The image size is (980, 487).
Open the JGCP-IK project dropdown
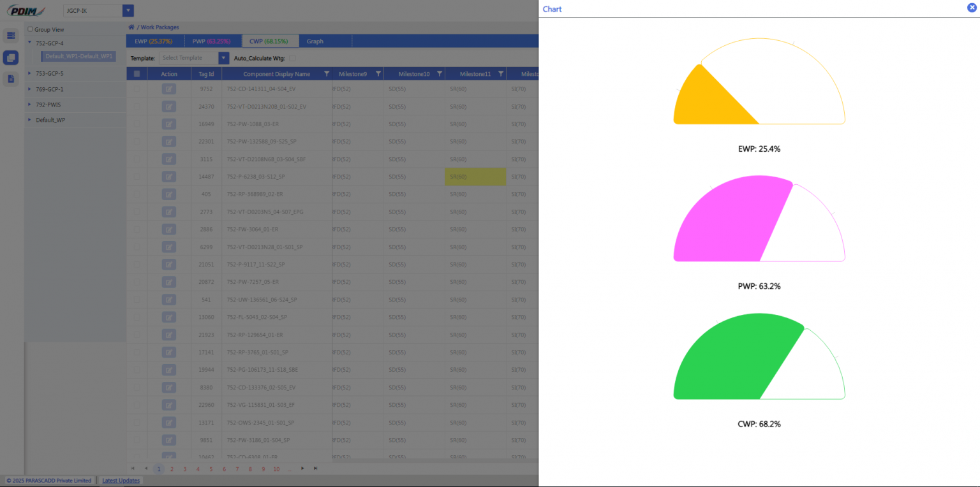(128, 11)
